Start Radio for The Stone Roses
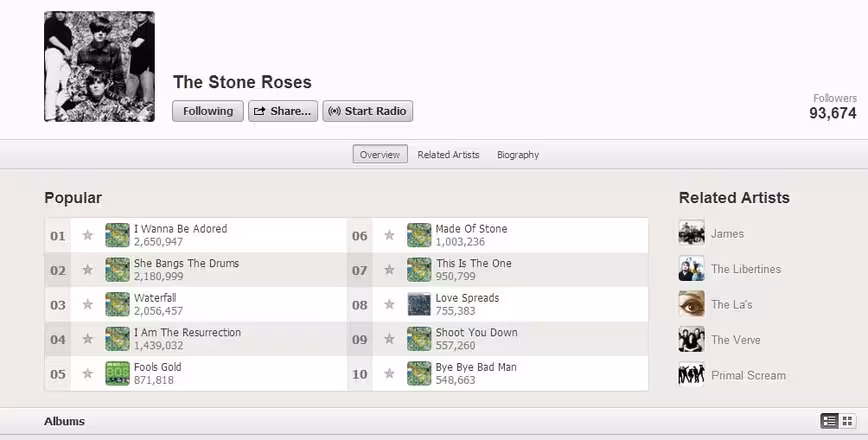Image resolution: width=868 pixels, height=440 pixels. pyautogui.click(x=368, y=111)
